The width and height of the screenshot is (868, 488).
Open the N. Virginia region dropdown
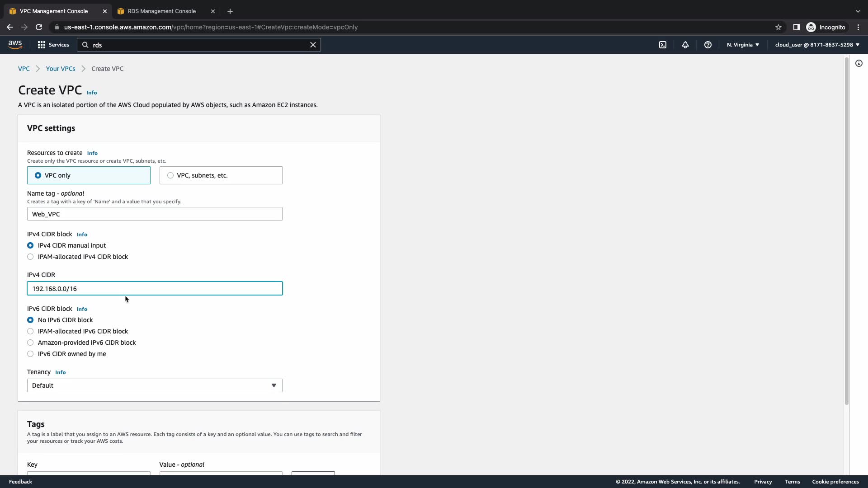[743, 45]
